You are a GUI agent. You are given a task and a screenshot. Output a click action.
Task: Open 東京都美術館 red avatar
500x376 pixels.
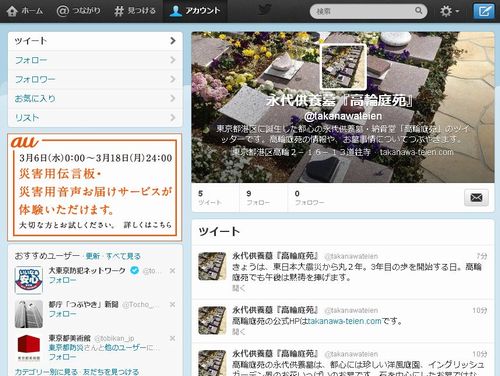point(29,348)
